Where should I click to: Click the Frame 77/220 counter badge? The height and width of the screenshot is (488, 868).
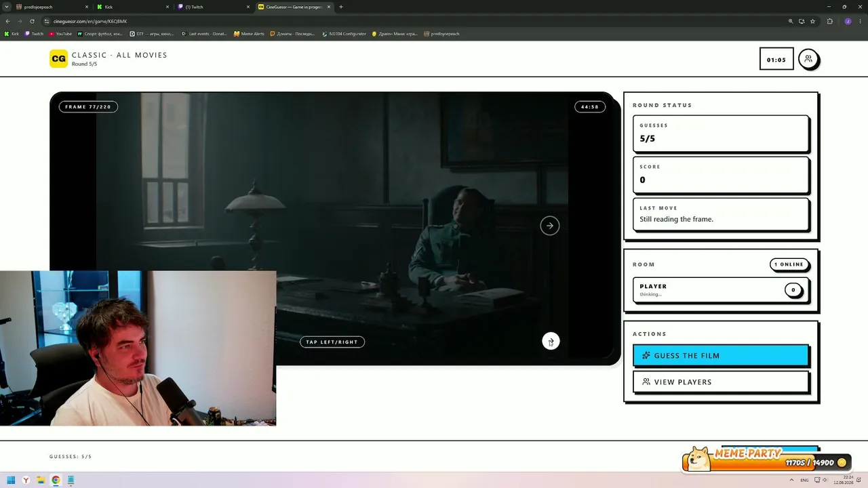coord(88,106)
